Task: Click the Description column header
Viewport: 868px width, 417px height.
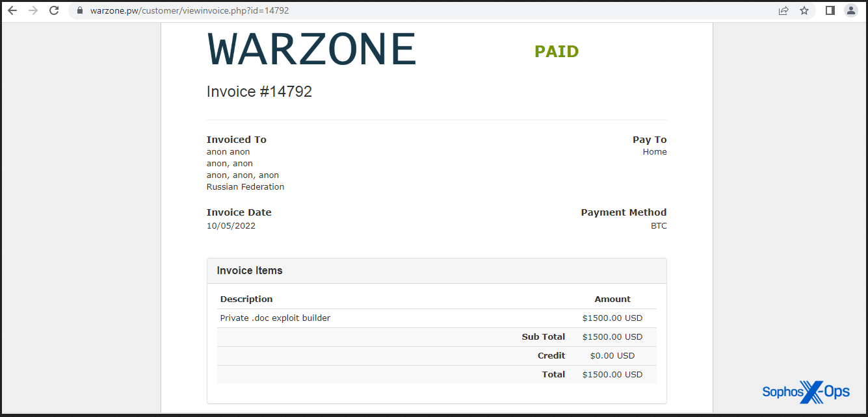Action: pyautogui.click(x=246, y=299)
